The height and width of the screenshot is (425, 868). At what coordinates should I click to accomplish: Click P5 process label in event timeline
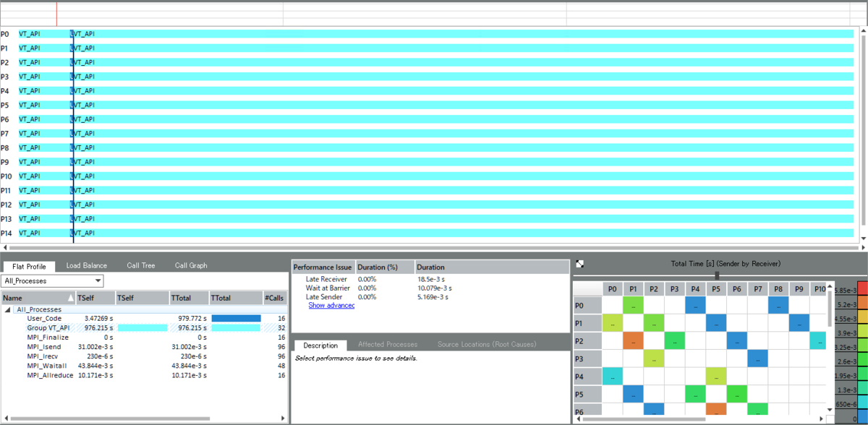click(4, 105)
